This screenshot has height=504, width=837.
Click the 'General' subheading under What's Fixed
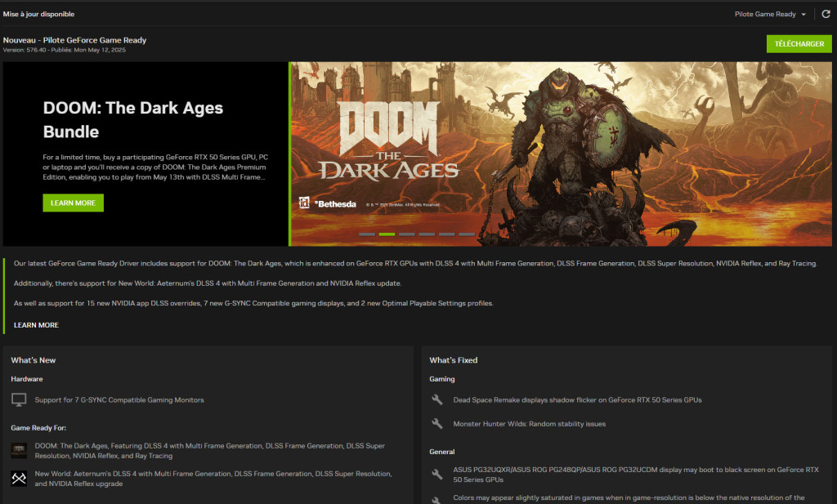pos(442,452)
